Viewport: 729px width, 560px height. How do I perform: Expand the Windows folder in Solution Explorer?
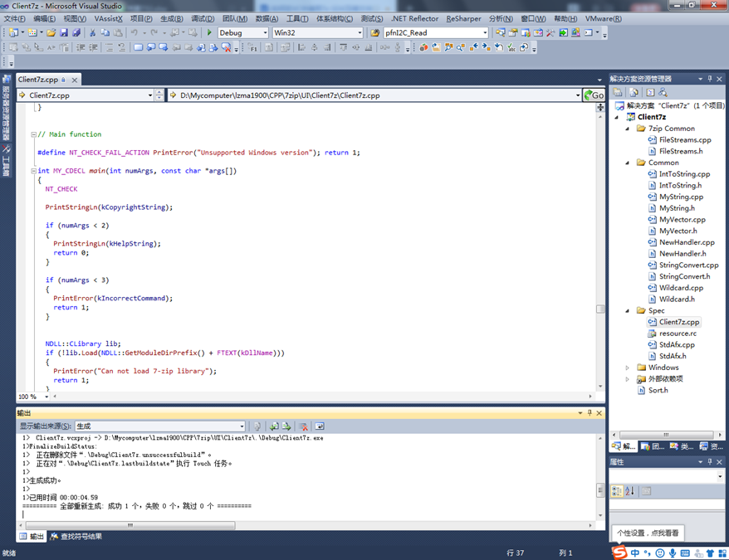pos(627,368)
